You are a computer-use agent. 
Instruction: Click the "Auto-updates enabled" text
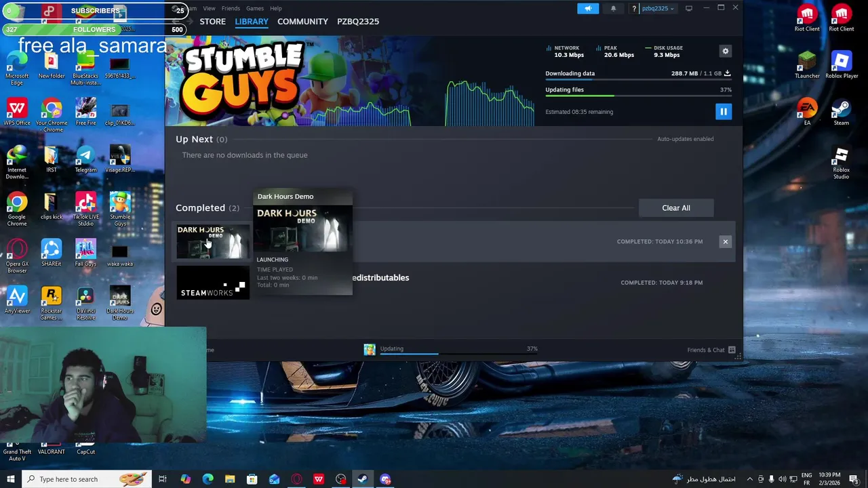pos(685,139)
